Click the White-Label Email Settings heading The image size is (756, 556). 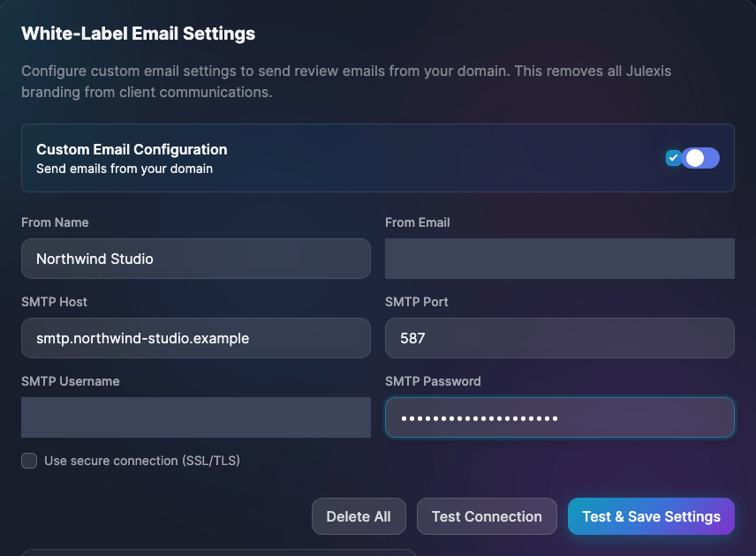point(139,34)
